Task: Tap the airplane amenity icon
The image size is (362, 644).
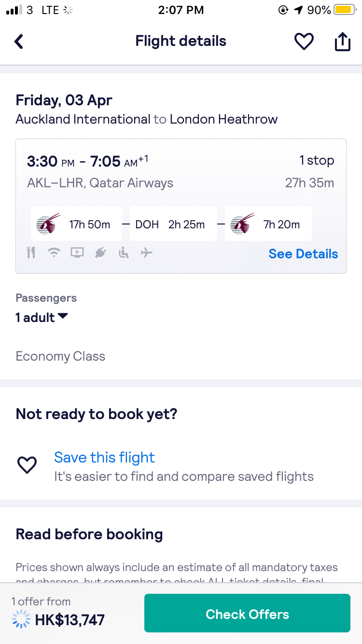Action: (147, 252)
